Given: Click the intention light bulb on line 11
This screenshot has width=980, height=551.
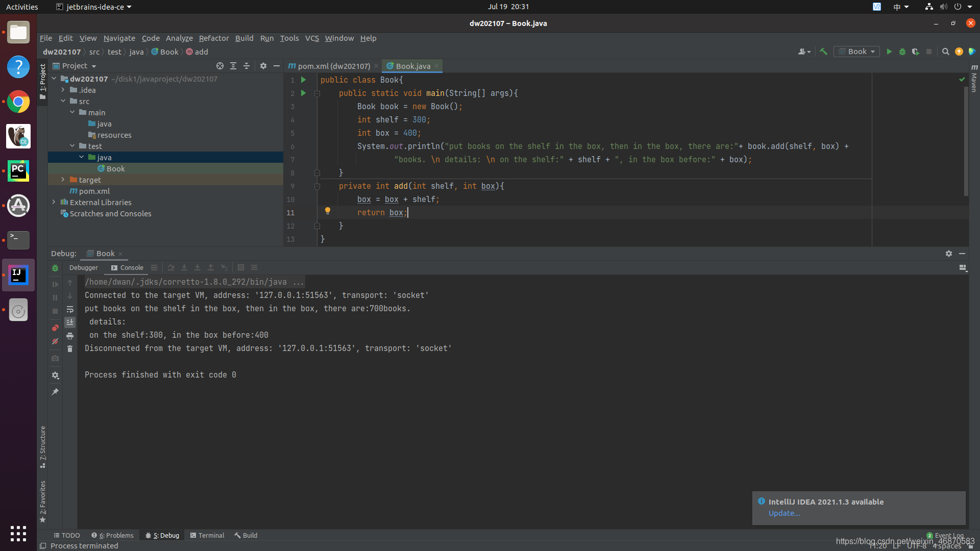Looking at the screenshot, I should [x=328, y=211].
